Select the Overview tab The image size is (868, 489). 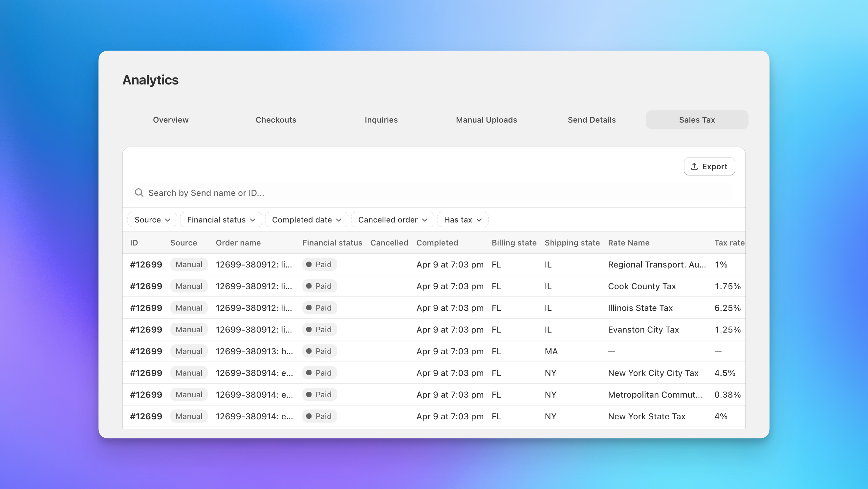tap(170, 120)
